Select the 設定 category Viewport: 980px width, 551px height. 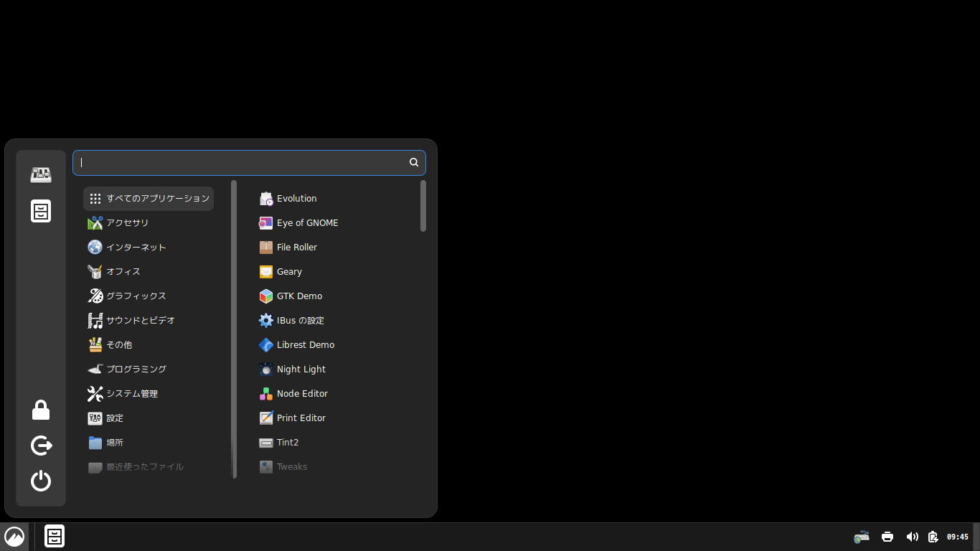coord(149,418)
